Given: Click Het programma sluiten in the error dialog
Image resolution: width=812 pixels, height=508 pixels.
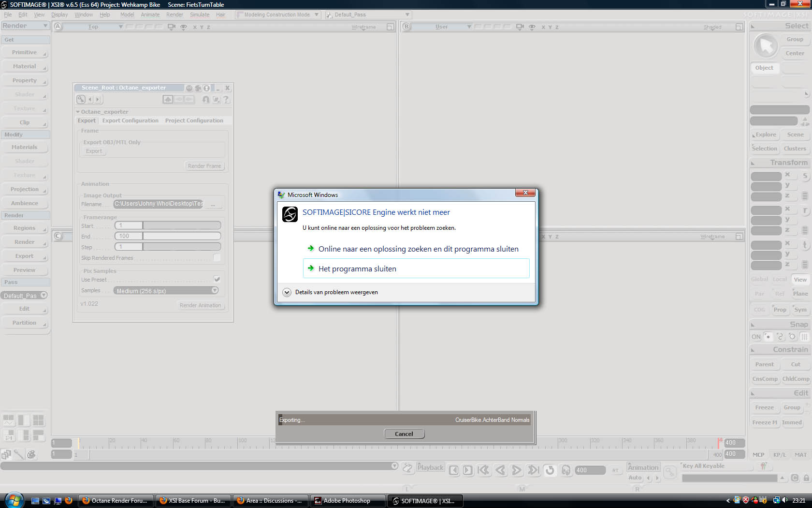Looking at the screenshot, I should click(x=416, y=269).
